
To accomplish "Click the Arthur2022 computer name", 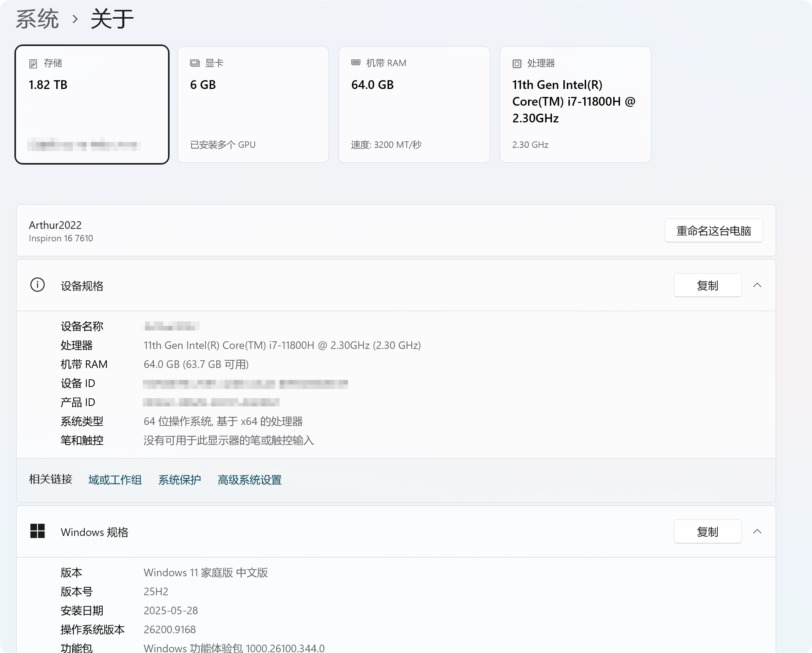I will tap(55, 225).
